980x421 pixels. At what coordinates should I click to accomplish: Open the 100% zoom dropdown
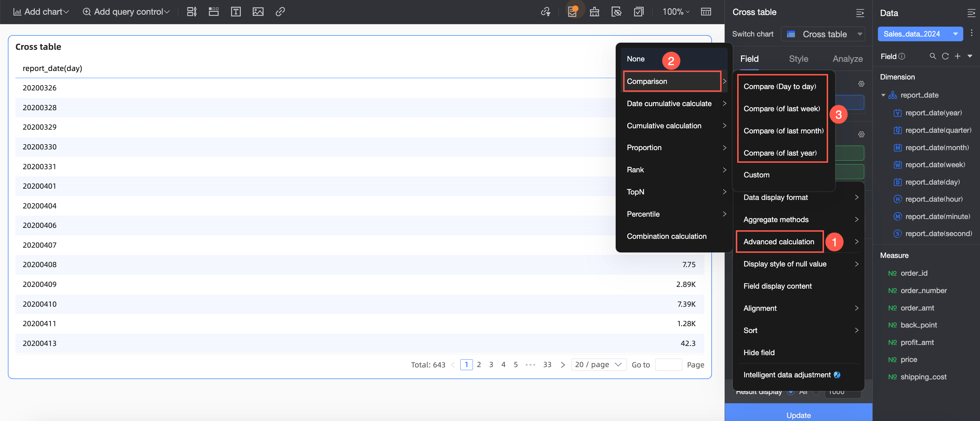(x=676, y=12)
